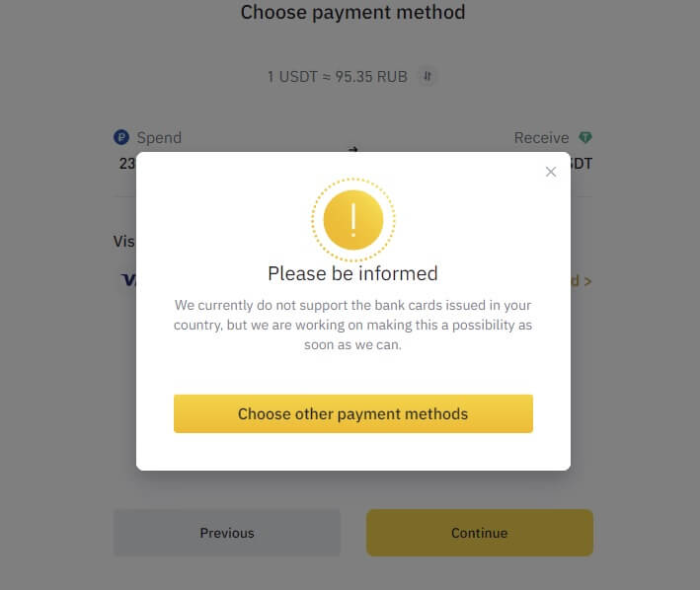Click the blue ruble icon beside Spend
Screen dimensions: 700x590
point(122,138)
